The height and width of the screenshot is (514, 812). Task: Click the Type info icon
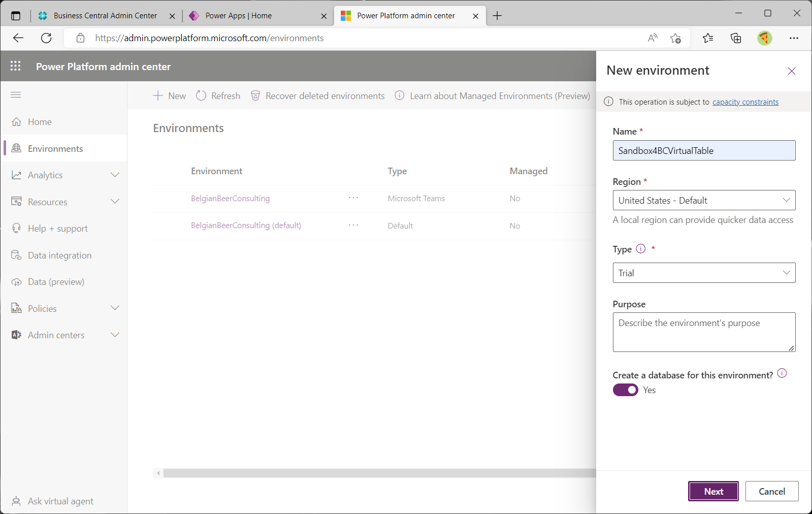(x=640, y=249)
